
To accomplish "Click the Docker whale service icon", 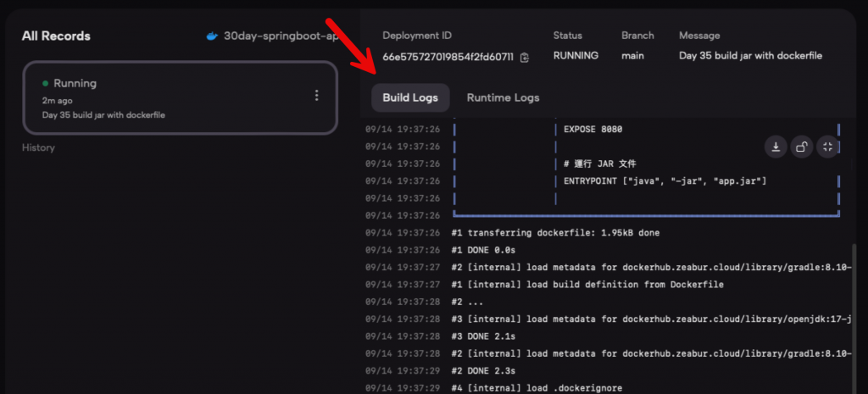I will 212,36.
